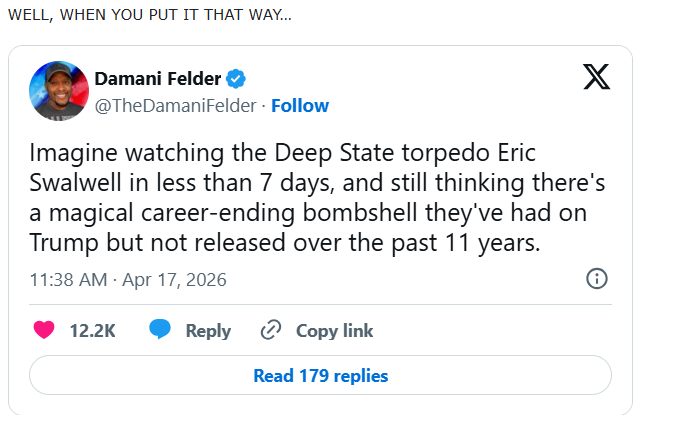Visit the @TheDamaniFelder handle link
Viewport: 686px width, 442px height.
pos(176,105)
